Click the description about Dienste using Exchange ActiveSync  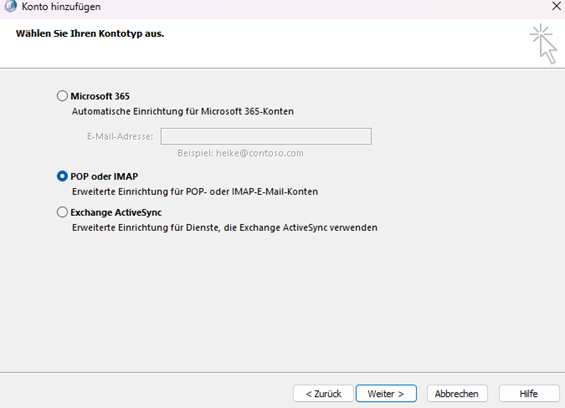224,228
